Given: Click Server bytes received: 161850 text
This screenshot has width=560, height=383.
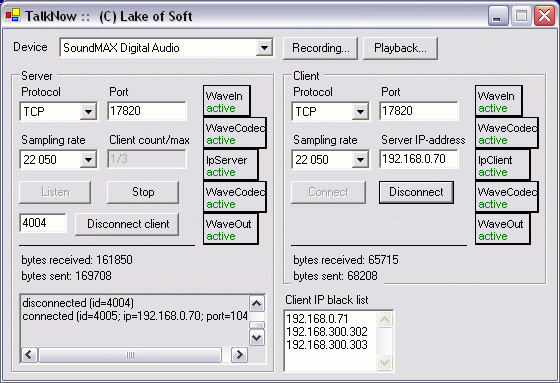Looking at the screenshot, I should (x=77, y=260).
